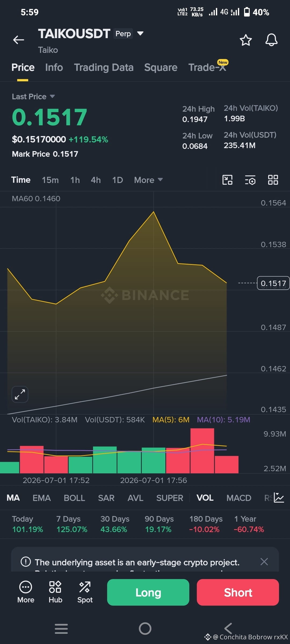Select the Time line chart interval
290x644 pixels.
(21, 180)
